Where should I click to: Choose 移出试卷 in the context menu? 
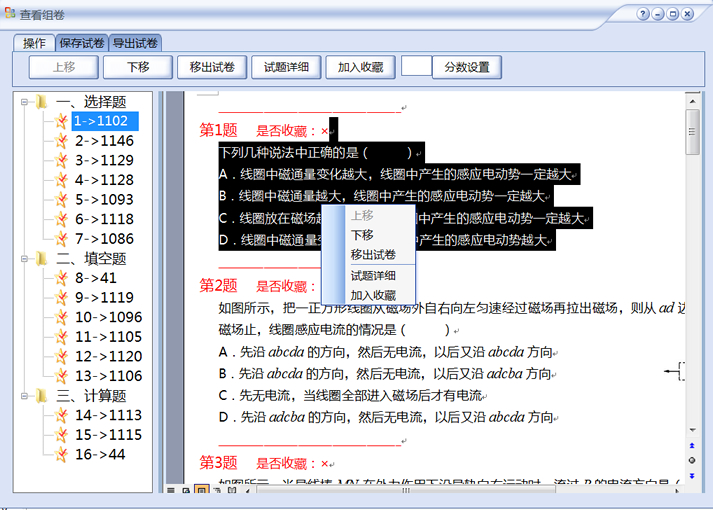(x=373, y=255)
